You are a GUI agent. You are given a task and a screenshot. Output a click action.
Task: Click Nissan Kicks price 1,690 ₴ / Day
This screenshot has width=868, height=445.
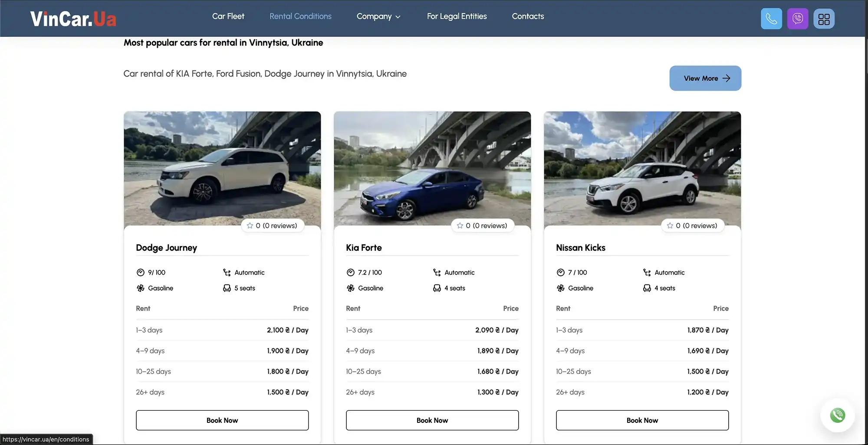708,351
